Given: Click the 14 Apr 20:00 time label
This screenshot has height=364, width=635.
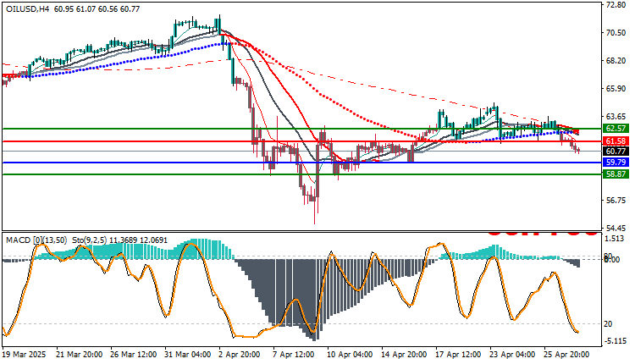Looking at the screenshot, I should pyautogui.click(x=404, y=355).
